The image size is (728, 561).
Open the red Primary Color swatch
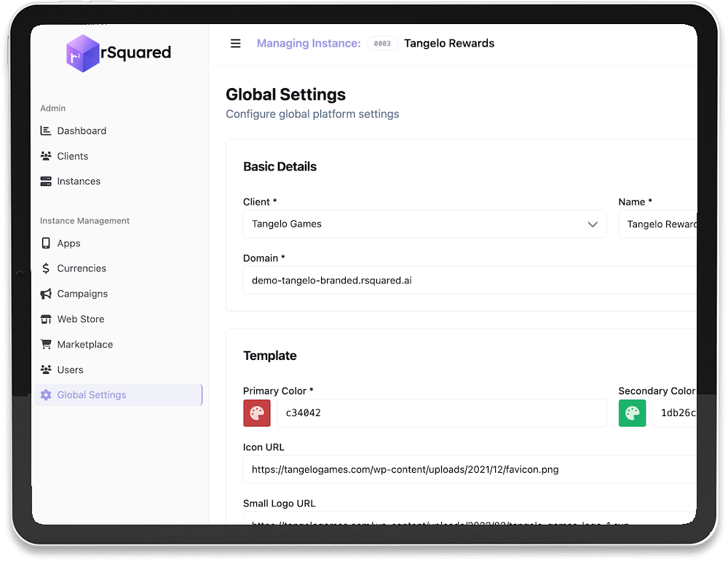click(x=257, y=413)
